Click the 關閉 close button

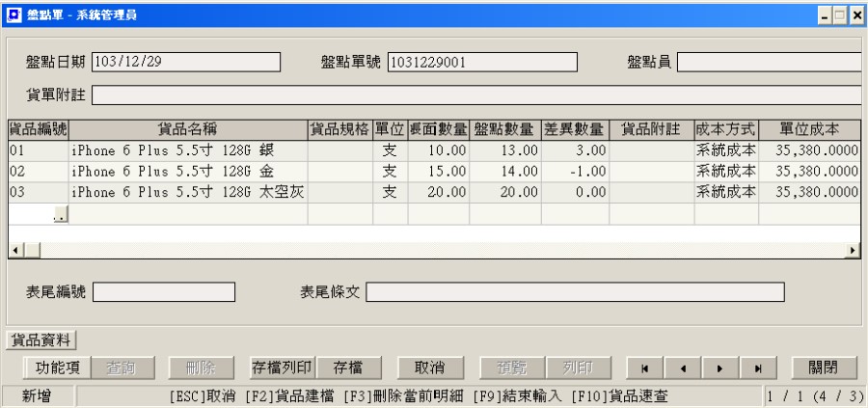[x=825, y=368]
